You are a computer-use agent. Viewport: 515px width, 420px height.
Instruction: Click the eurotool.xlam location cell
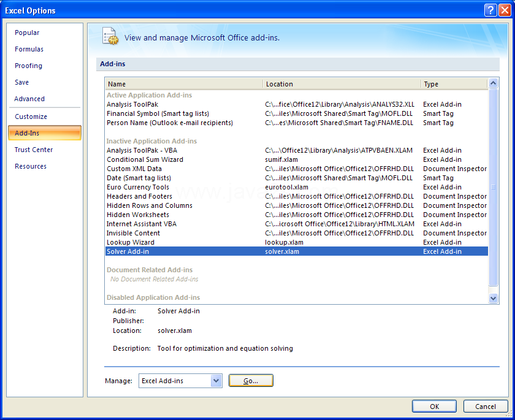coord(287,187)
